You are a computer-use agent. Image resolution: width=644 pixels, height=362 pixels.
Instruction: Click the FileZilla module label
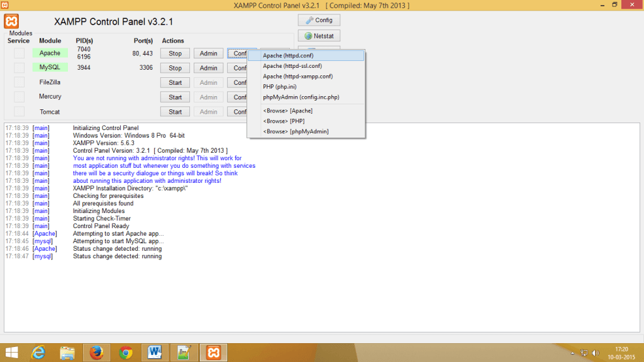50,82
